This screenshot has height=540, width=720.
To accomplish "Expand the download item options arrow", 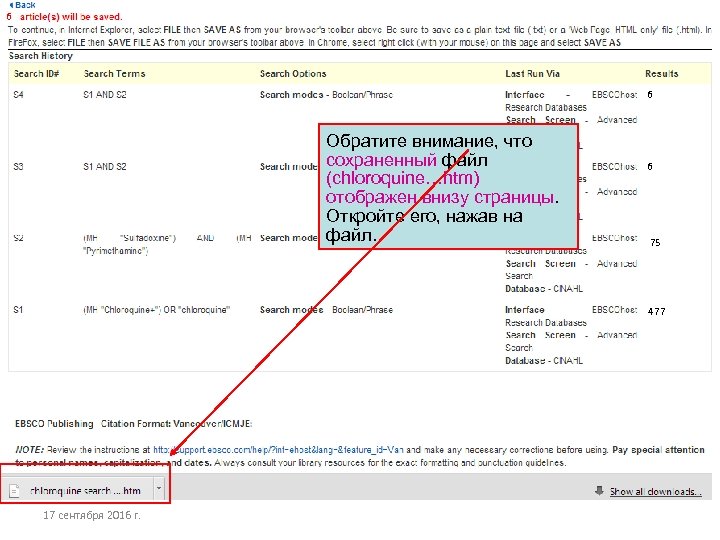I will coord(159,489).
